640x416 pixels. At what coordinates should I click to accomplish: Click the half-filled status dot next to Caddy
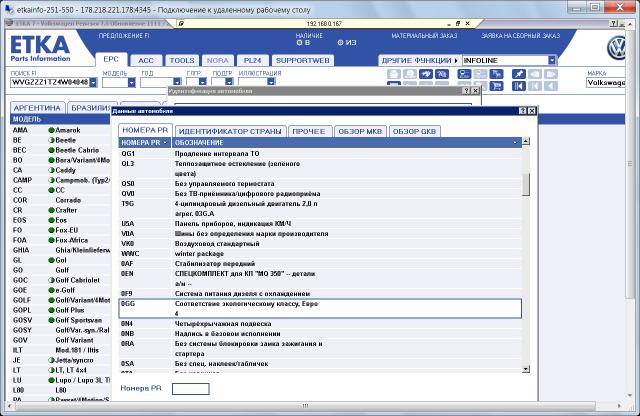point(51,170)
